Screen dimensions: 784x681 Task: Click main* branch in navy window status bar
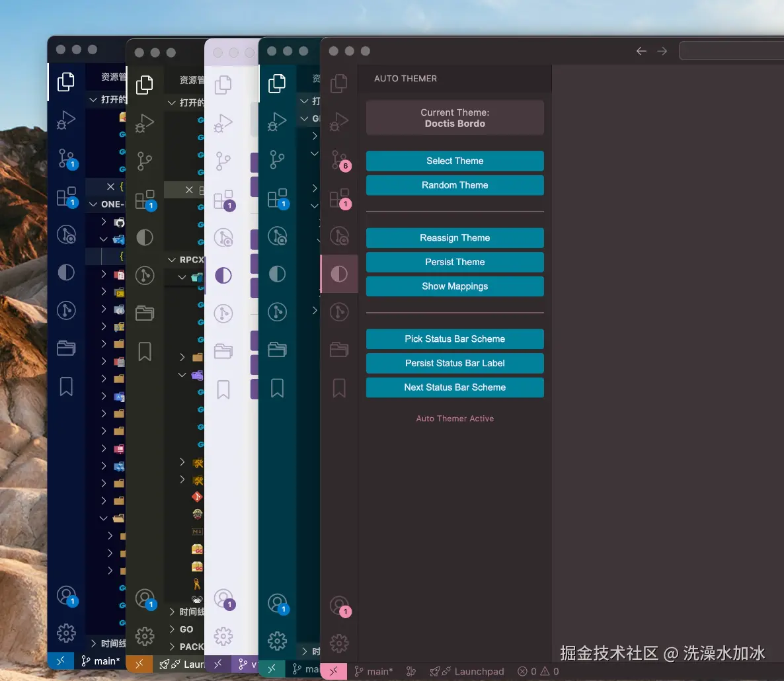point(100,661)
